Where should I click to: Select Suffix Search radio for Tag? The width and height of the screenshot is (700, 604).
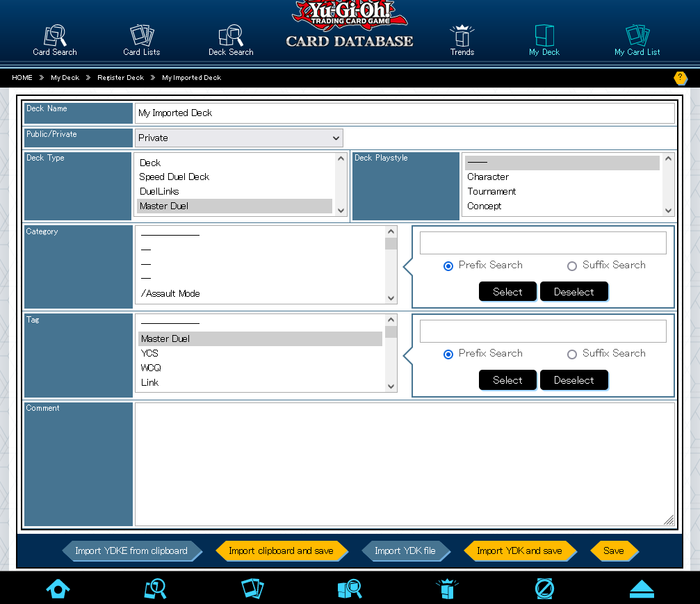(x=572, y=354)
